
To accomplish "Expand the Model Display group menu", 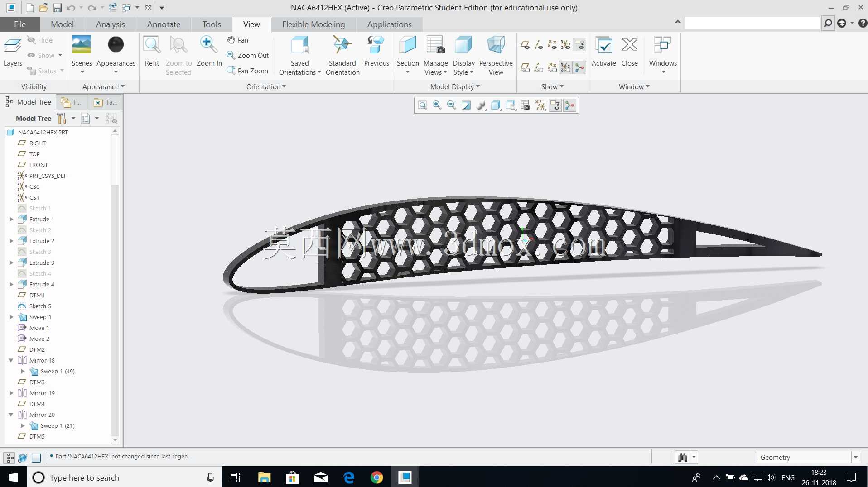I will pos(455,86).
